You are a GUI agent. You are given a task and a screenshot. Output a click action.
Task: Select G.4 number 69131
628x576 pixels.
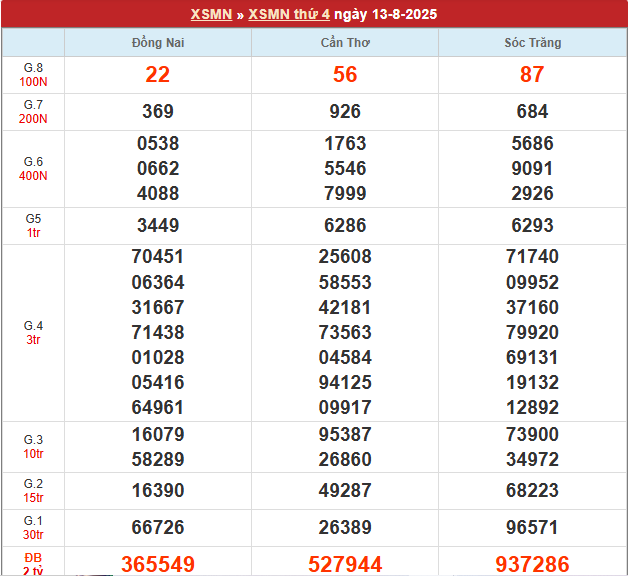(x=532, y=357)
